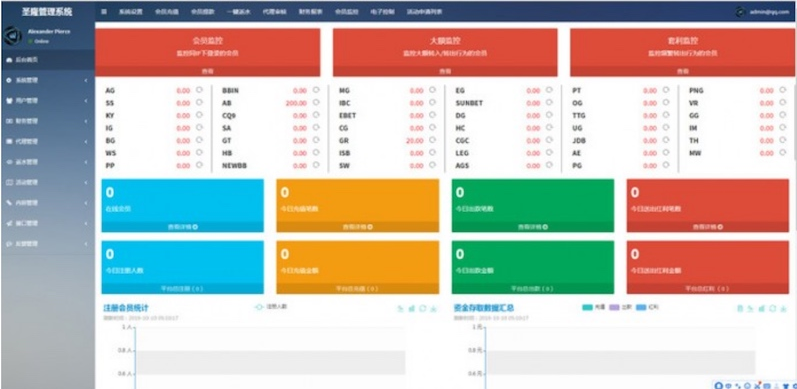The height and width of the screenshot is (389, 797).
Task: Click the admin user avatar in top bar
Action: click(x=741, y=12)
